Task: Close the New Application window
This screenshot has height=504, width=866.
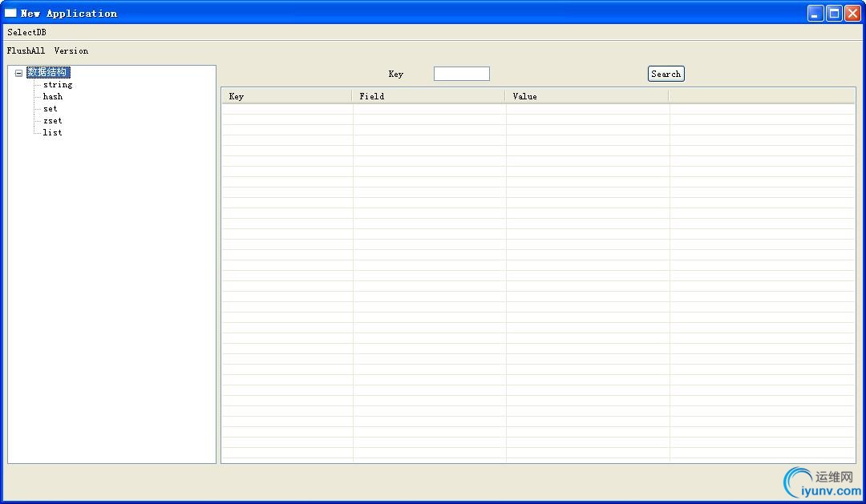Action: pyautogui.click(x=852, y=14)
